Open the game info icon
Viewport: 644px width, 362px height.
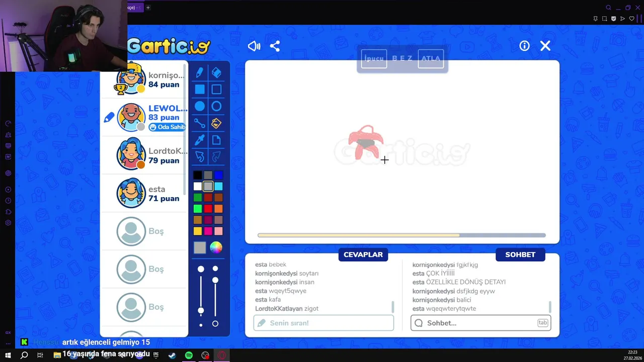[524, 46]
